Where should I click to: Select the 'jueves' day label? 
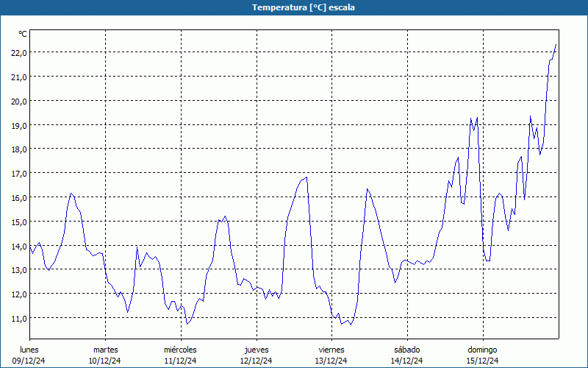(257, 350)
